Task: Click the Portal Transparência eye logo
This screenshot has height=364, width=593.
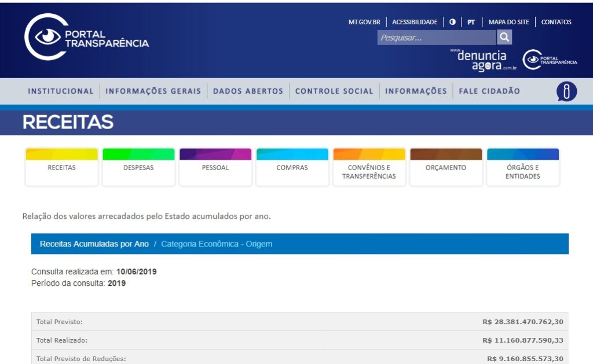Action: (x=47, y=37)
